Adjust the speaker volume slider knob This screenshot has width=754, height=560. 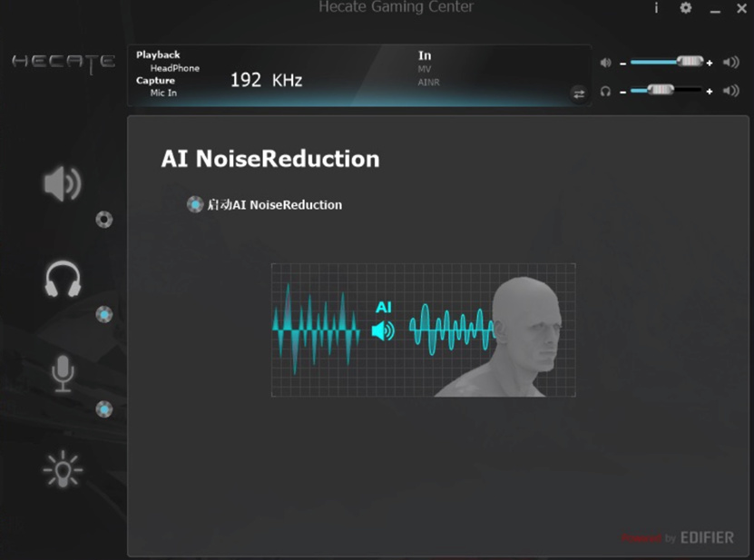690,61
